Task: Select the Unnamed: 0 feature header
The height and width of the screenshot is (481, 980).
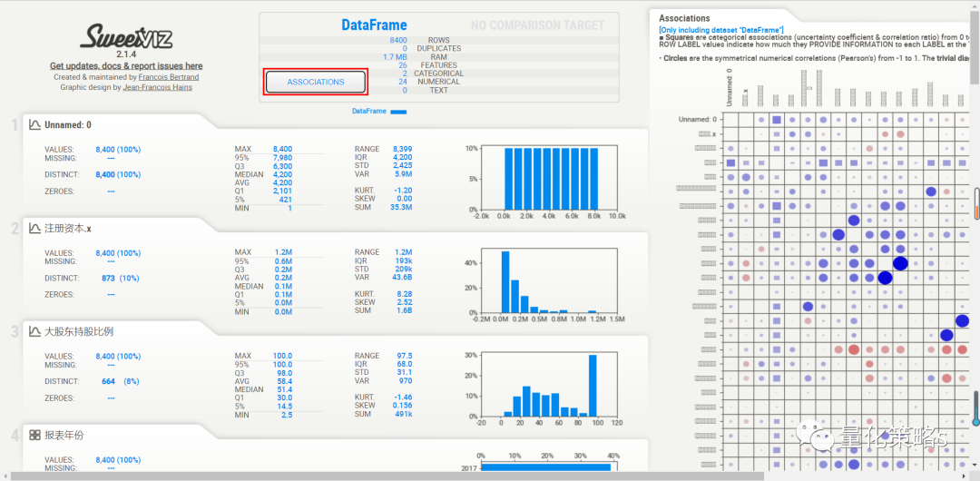Action: click(67, 125)
